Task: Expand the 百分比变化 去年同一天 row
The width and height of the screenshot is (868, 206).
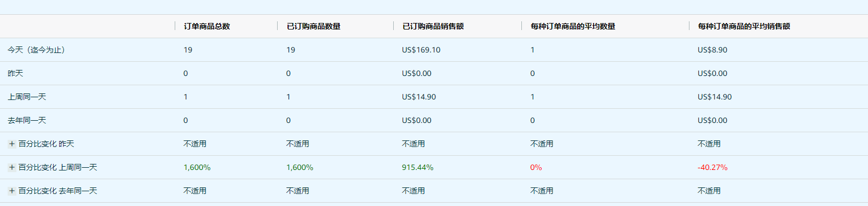Action: 12,191
